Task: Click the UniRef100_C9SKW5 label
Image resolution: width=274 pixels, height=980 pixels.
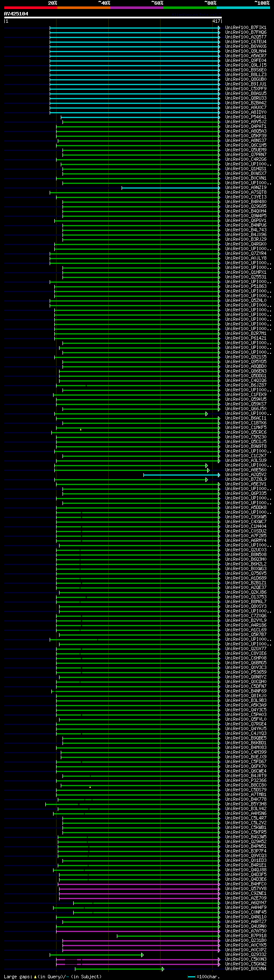Action: (246, 517)
